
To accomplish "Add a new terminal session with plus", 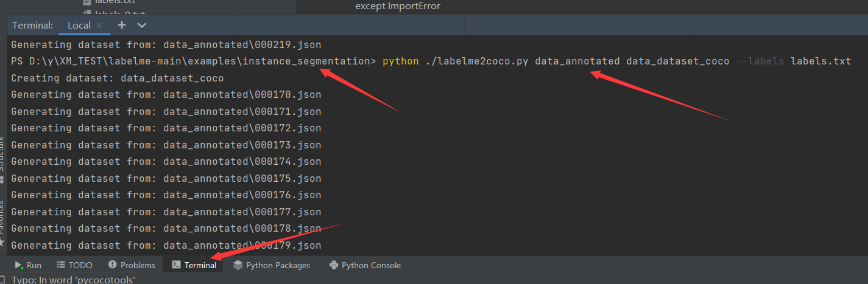I will (x=122, y=25).
